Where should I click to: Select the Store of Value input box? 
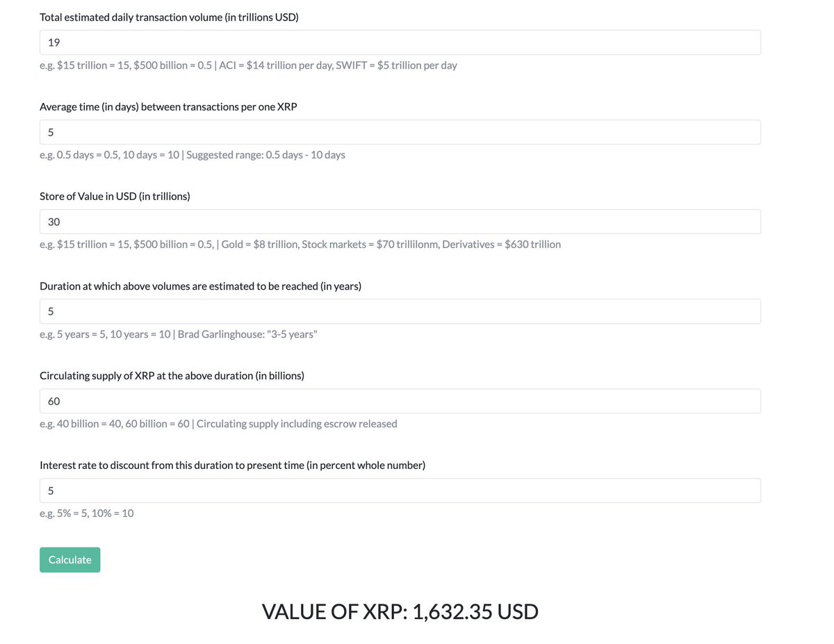[400, 222]
